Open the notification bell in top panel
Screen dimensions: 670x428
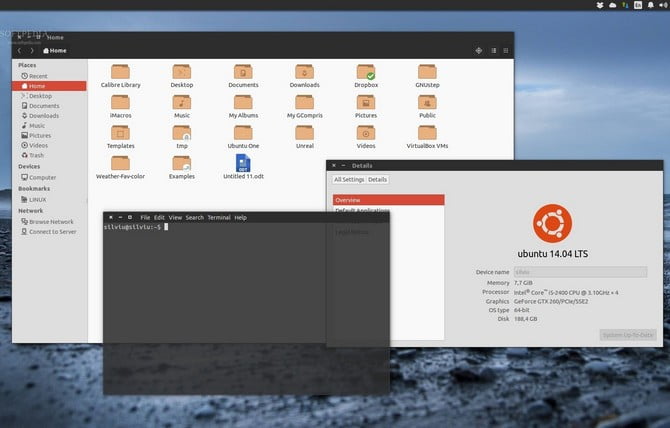[x=650, y=5]
